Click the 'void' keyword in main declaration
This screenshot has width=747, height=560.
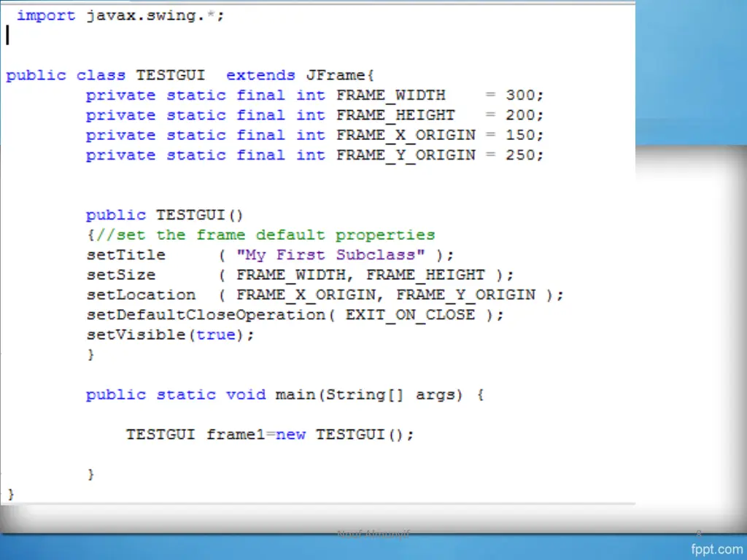pyautogui.click(x=246, y=394)
